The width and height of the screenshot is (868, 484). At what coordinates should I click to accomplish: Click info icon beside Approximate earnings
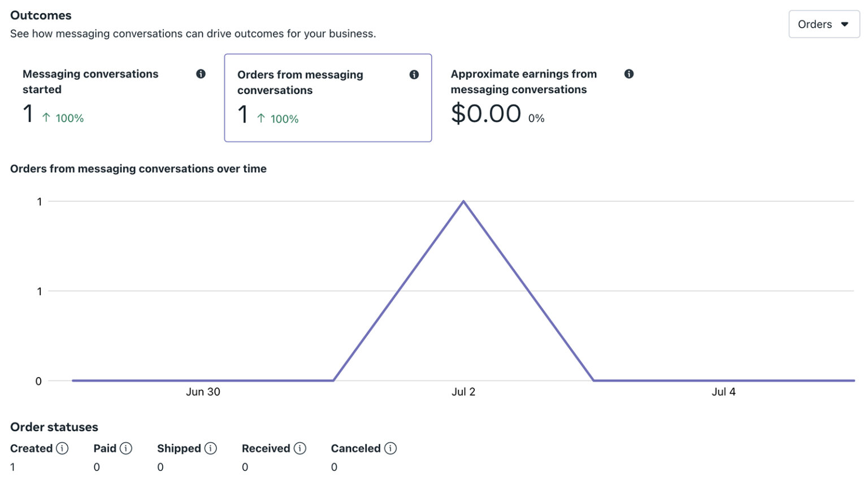[629, 74]
